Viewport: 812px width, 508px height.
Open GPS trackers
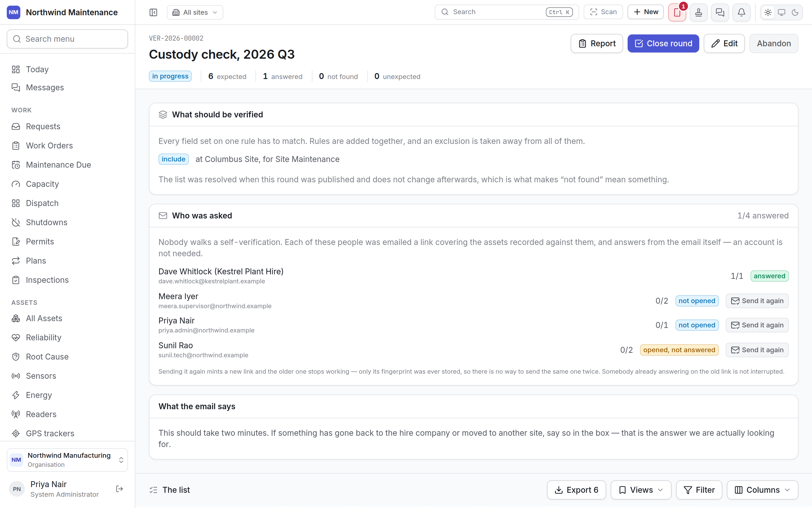(x=67, y=433)
